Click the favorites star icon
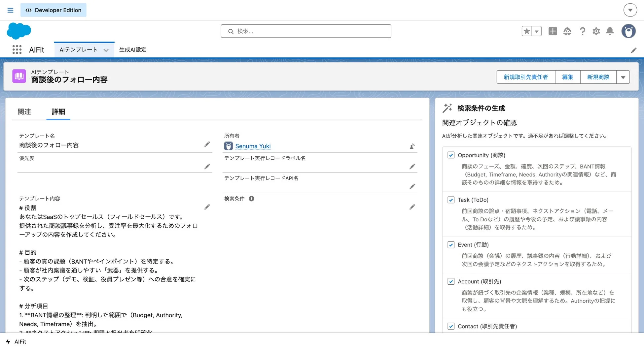This screenshot has height=350, width=644. tap(527, 31)
